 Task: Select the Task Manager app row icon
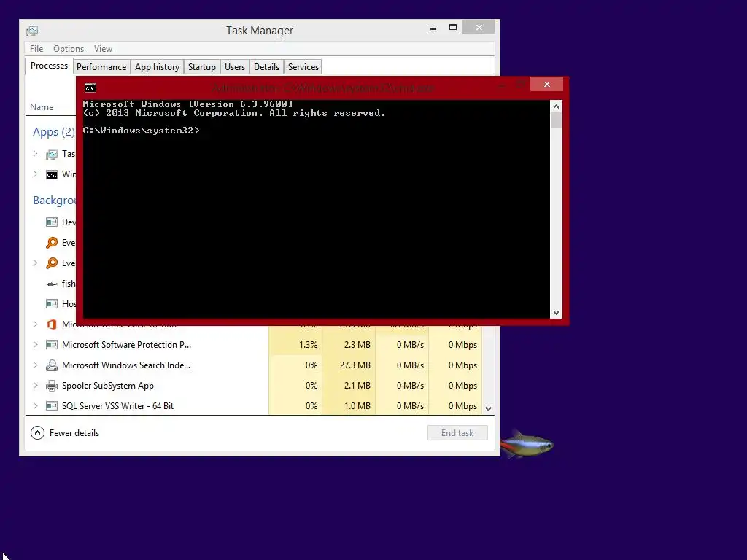pyautogui.click(x=52, y=155)
